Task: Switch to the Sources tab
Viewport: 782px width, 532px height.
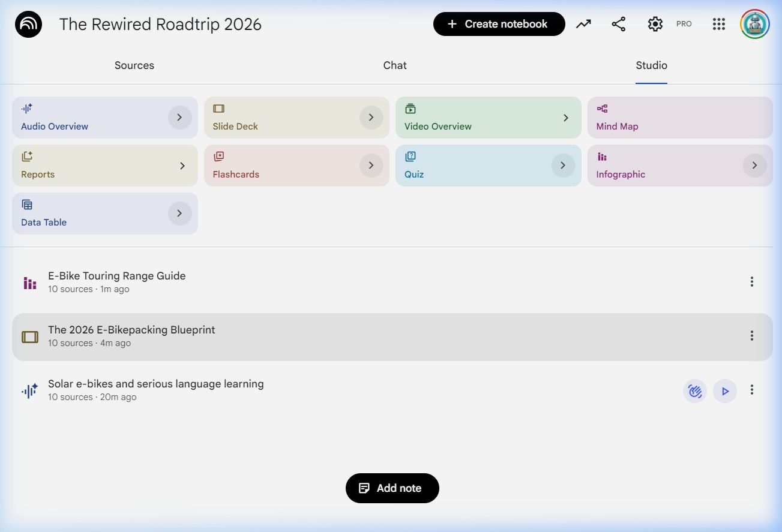Action: click(134, 65)
